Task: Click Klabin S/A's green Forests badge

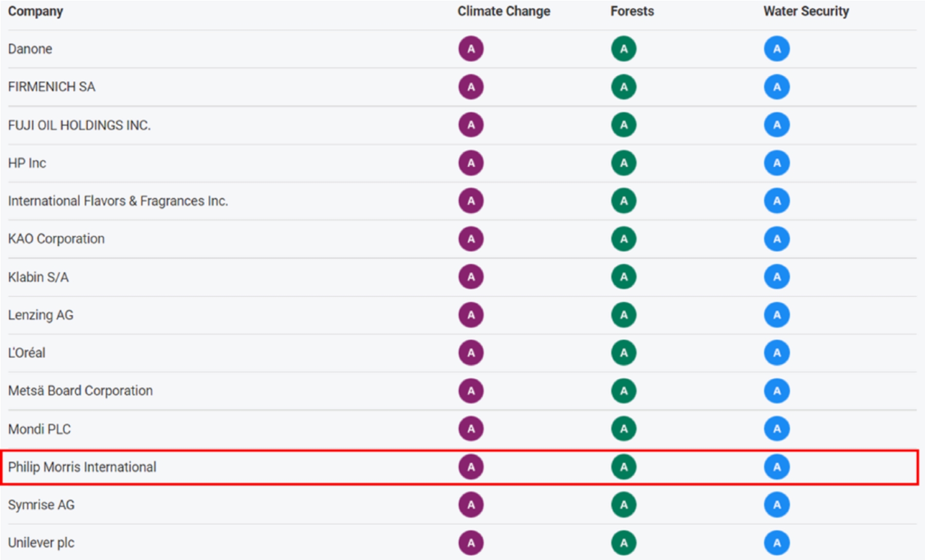Action: coord(624,277)
